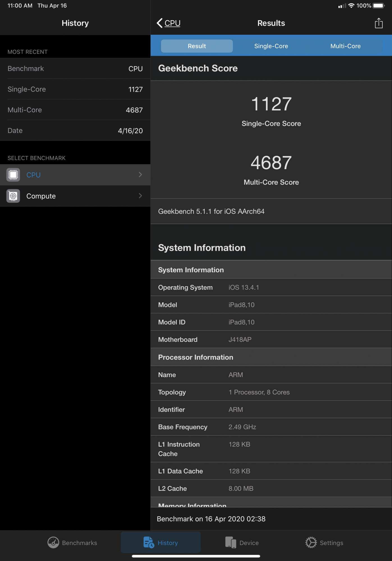
Task: Tap the Model iPad8,10 row
Action: [x=271, y=305]
